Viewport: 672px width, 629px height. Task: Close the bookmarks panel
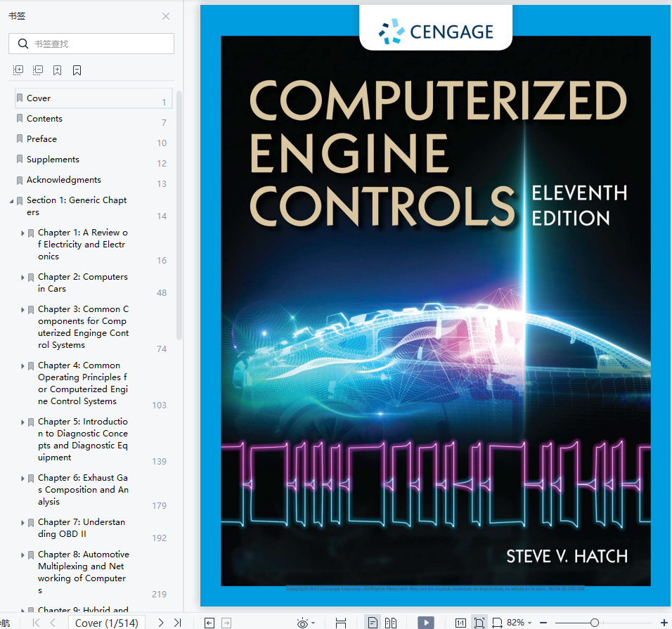click(x=166, y=16)
